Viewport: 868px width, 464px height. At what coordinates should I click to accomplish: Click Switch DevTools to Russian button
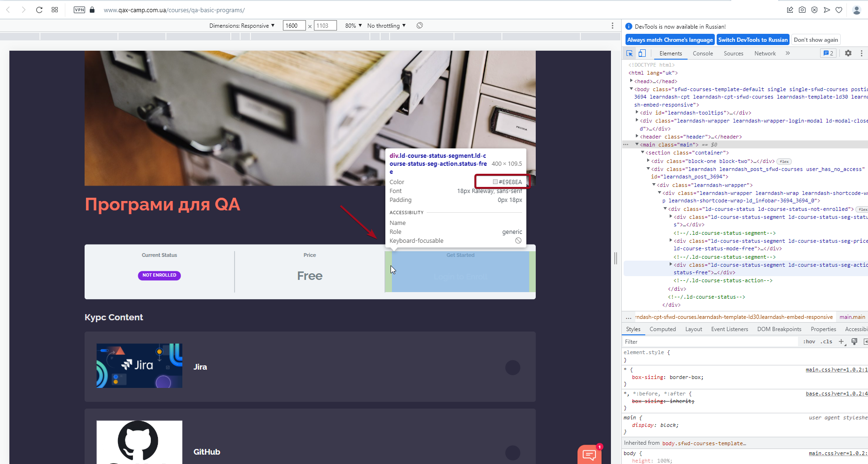[753, 39]
